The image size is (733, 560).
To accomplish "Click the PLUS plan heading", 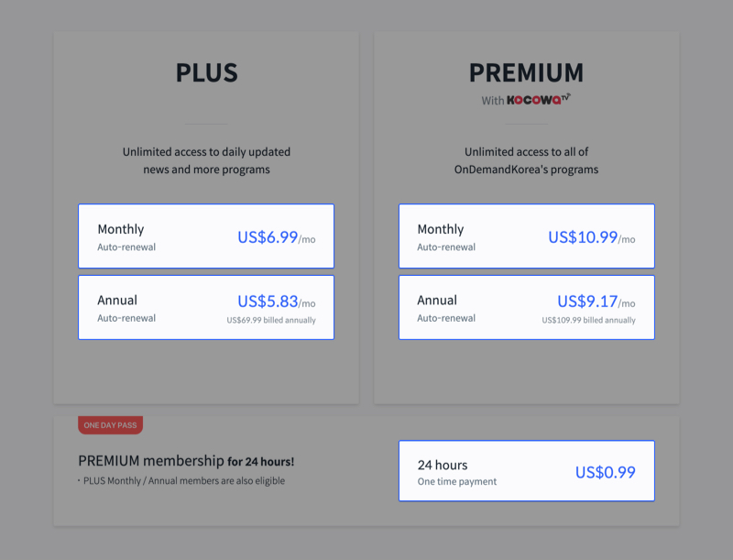I will [207, 73].
